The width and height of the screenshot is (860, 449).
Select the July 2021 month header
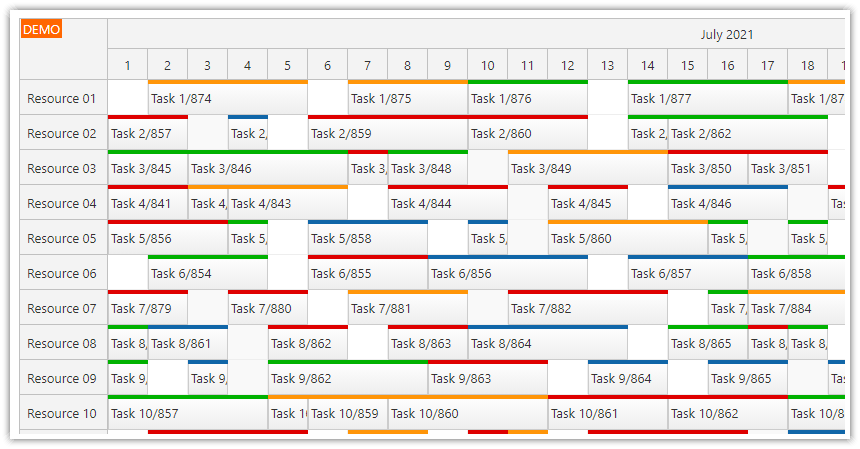(726, 34)
